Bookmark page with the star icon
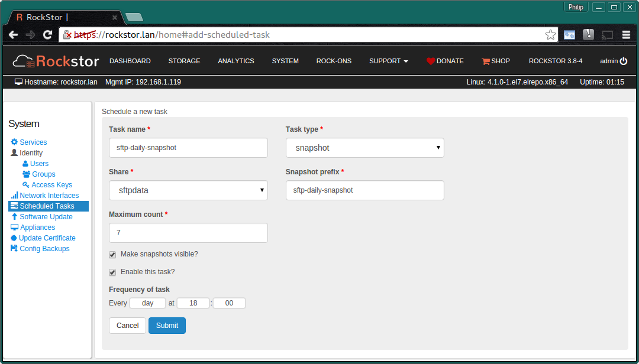This screenshot has width=639, height=364. [550, 35]
